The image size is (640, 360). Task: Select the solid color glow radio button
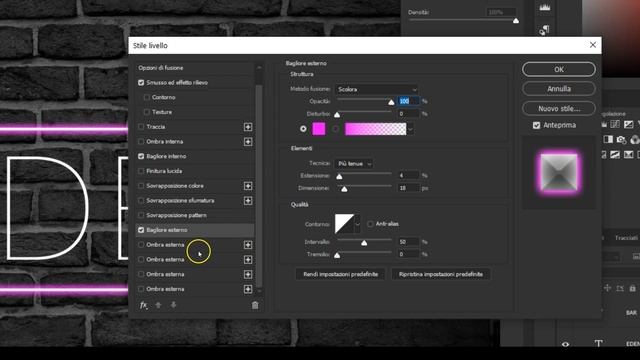coord(303,129)
